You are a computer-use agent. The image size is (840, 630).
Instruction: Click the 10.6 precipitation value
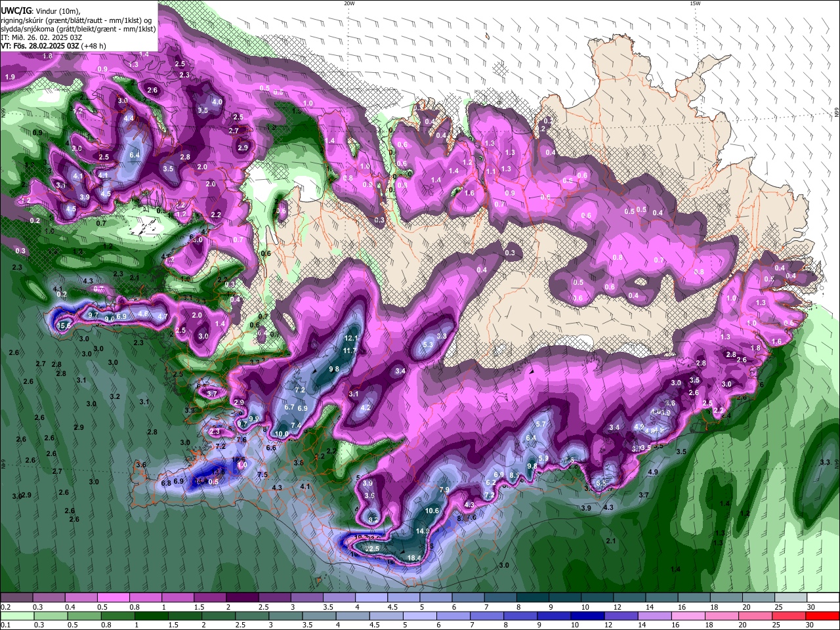coord(432,511)
